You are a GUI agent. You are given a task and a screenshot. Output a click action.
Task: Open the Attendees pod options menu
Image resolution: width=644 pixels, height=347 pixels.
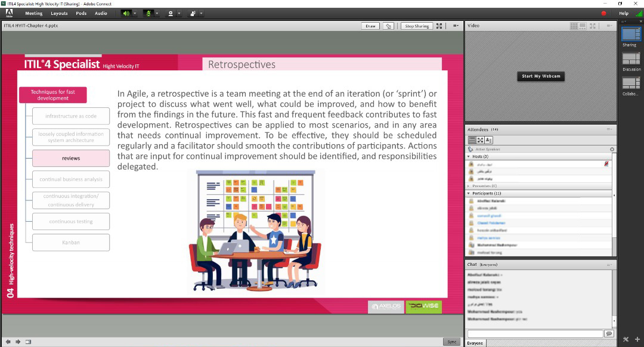(x=609, y=129)
